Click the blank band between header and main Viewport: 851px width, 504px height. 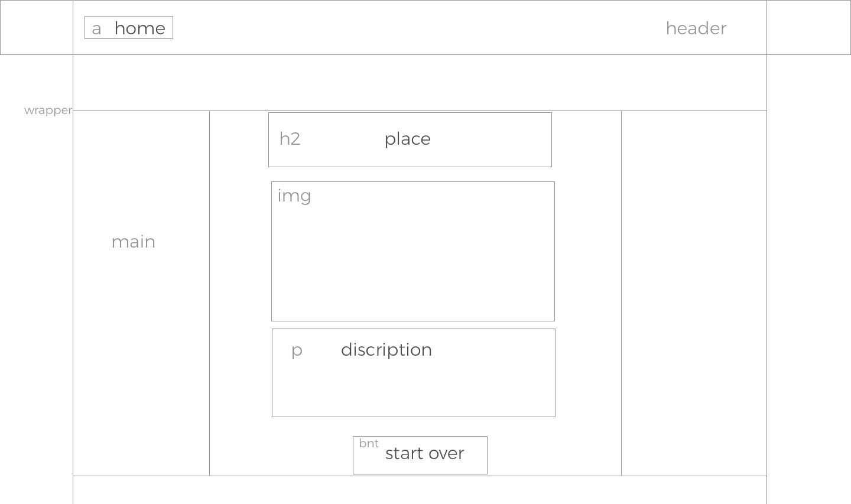click(420, 83)
